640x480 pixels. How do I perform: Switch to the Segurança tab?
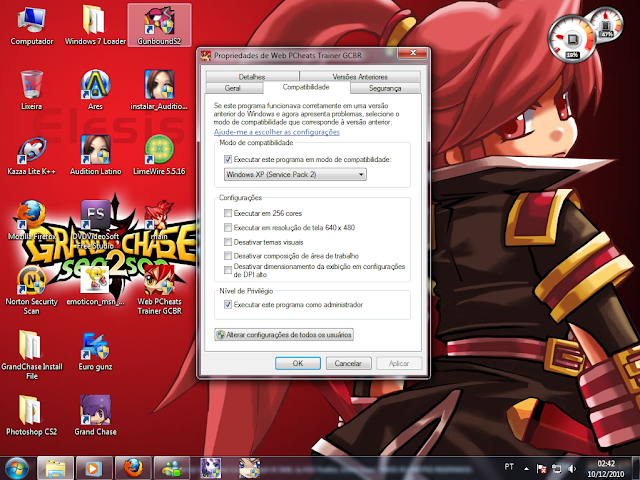[x=385, y=88]
